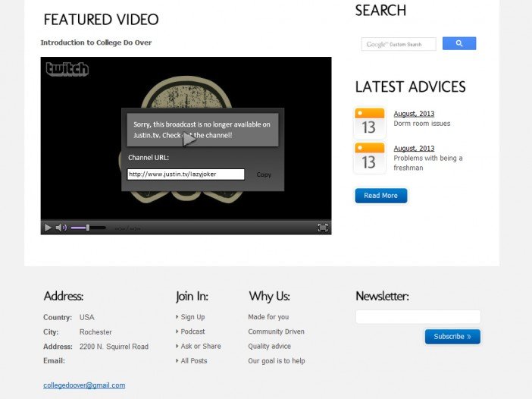
Task: Click the blue search magnifier button
Action: 459,44
